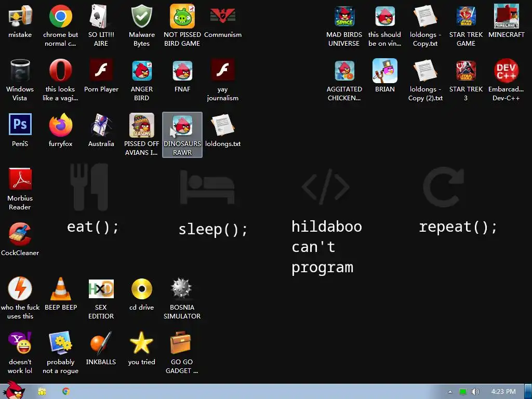Image resolution: width=532 pixels, height=399 pixels.
Task: Select the 'doesn't work lol' Yahoo icon
Action: point(20,343)
